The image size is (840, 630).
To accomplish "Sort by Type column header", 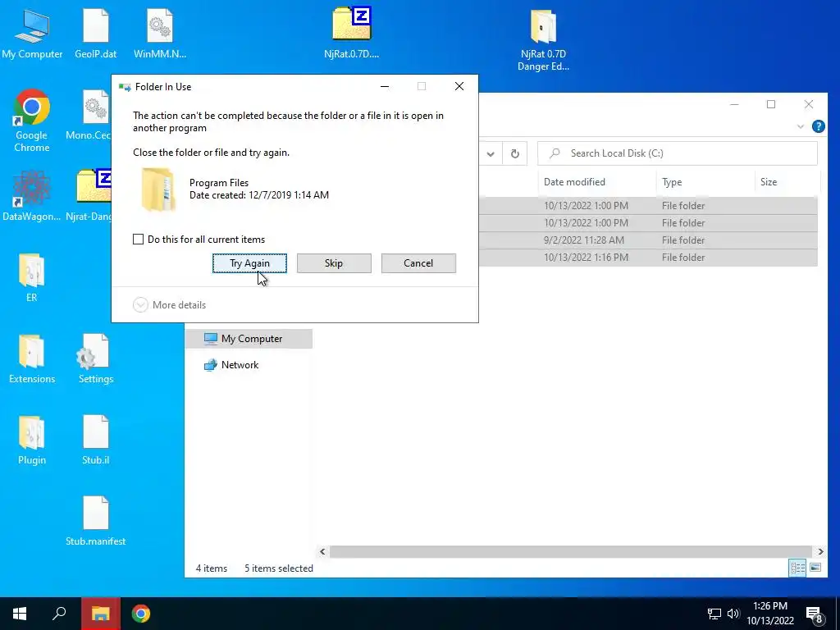I will tap(705, 182).
